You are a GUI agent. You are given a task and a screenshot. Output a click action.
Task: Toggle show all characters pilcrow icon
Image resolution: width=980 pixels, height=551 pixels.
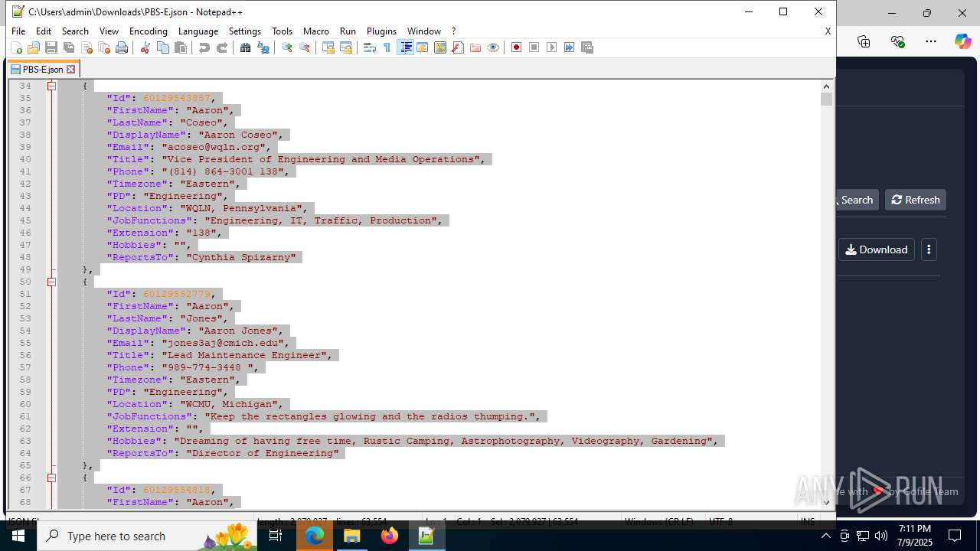[x=387, y=47]
